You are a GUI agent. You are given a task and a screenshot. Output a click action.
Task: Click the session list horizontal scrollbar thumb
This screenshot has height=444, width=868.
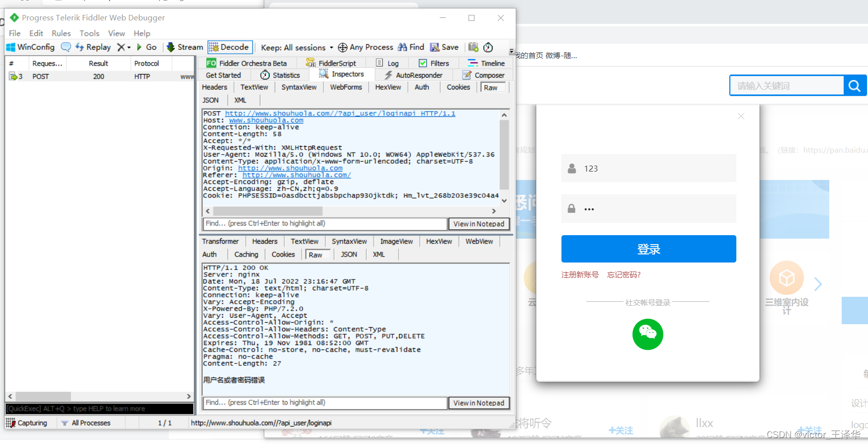point(44,396)
